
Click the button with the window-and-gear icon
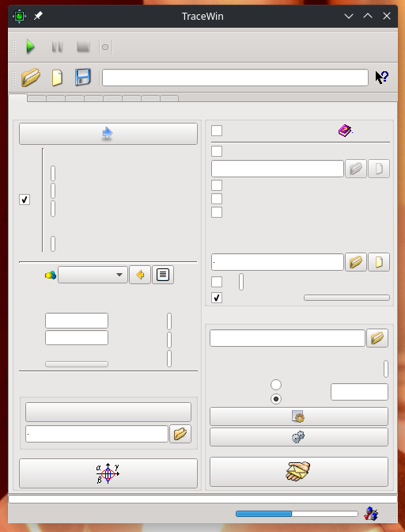(299, 416)
